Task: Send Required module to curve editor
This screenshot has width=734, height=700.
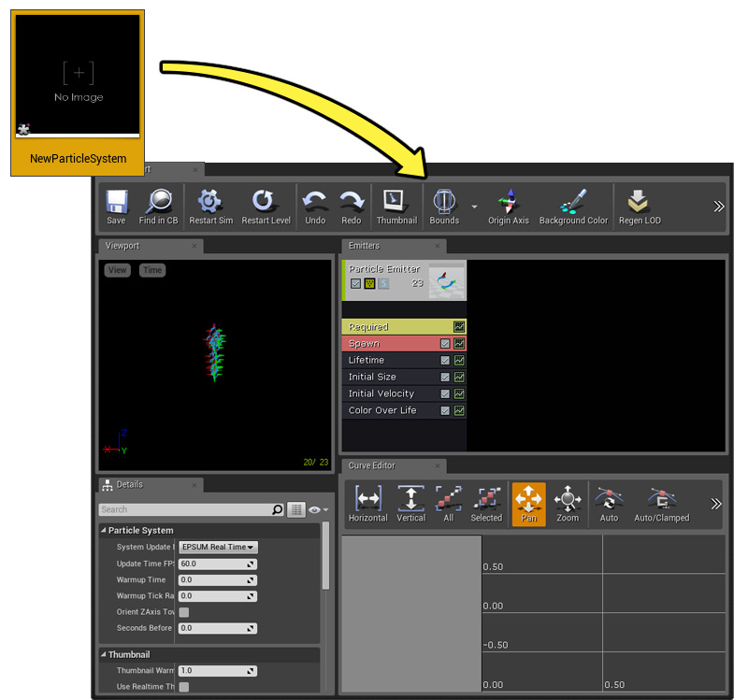Action: coord(459,326)
